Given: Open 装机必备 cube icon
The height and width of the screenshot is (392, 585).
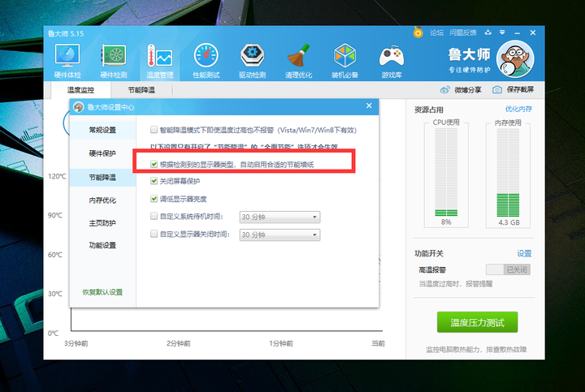Looking at the screenshot, I should tap(344, 55).
